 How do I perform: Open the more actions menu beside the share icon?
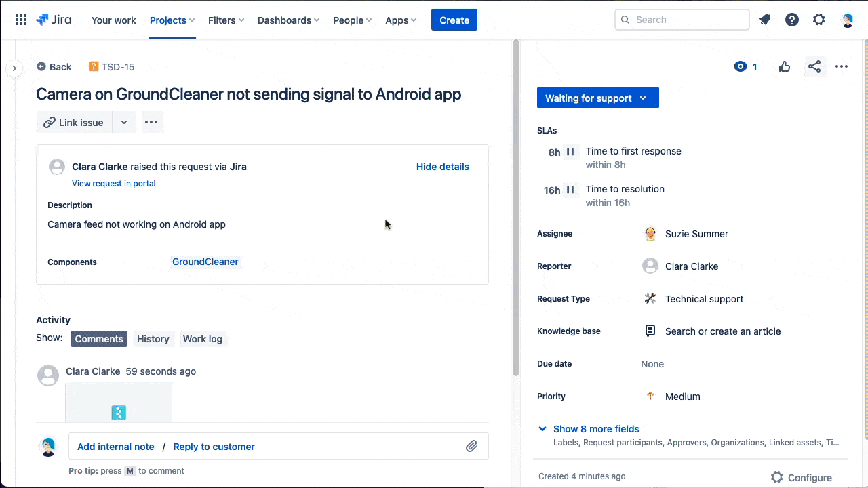point(842,66)
